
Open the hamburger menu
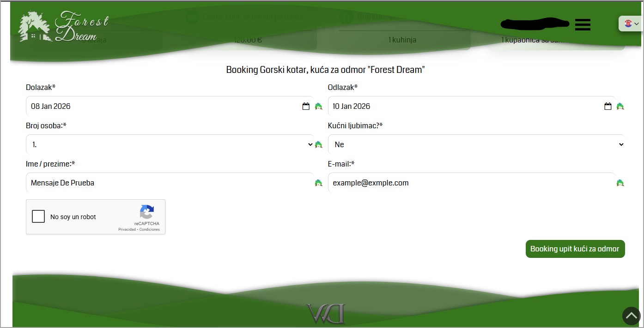tap(583, 24)
